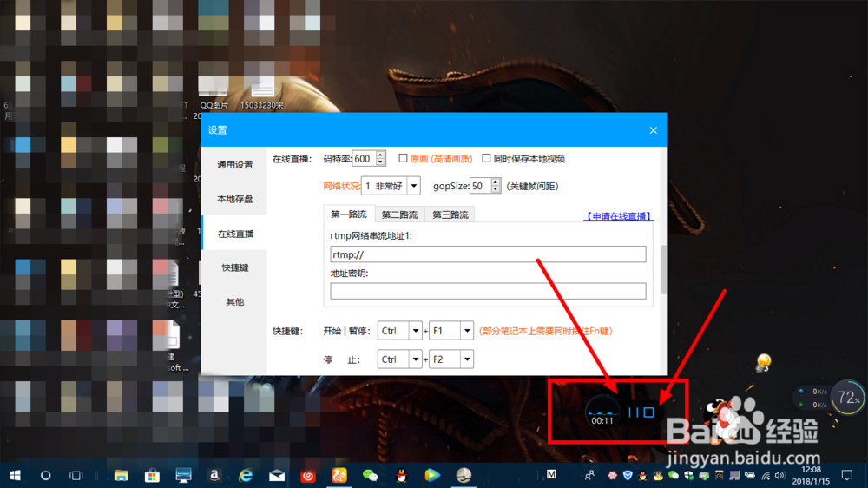Switch to 第一路流 tab
This screenshot has height=488, width=868.
[x=349, y=214]
